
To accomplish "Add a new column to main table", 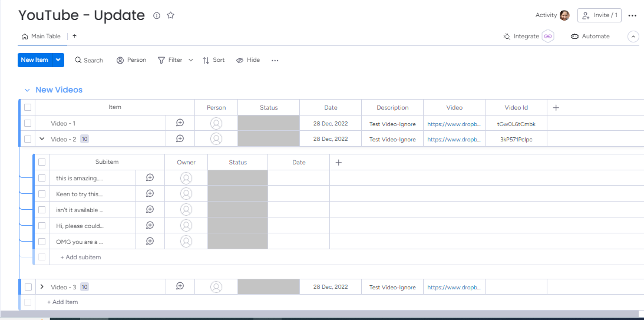I will coord(556,108).
